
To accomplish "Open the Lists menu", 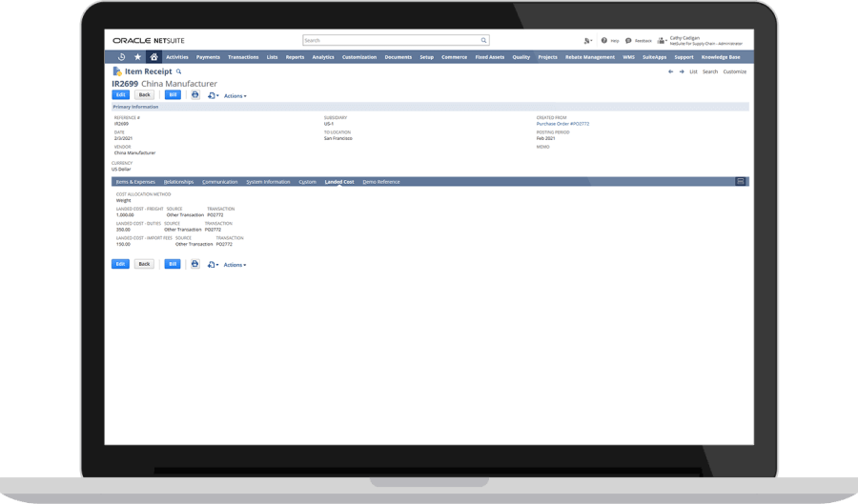I will [272, 57].
